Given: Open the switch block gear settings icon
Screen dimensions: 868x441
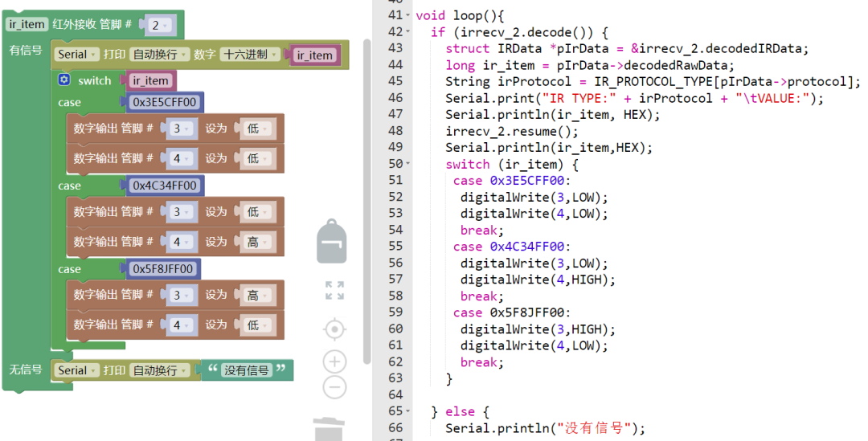Looking at the screenshot, I should pos(64,80).
